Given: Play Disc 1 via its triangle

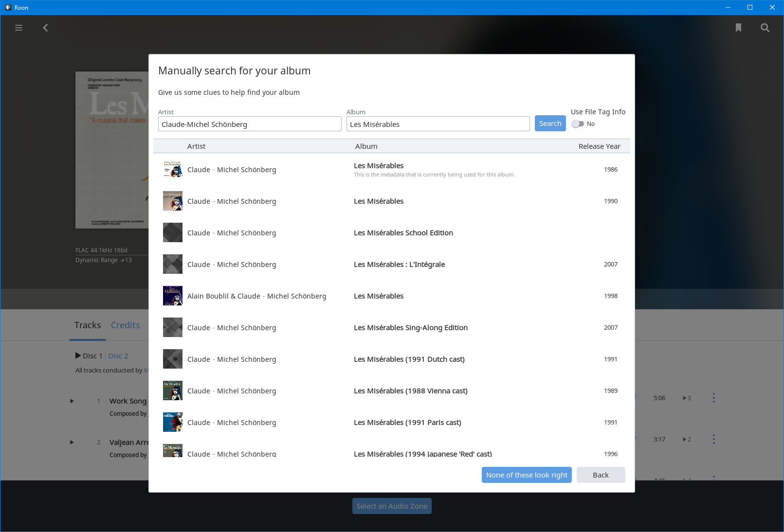Looking at the screenshot, I should pos(78,355).
